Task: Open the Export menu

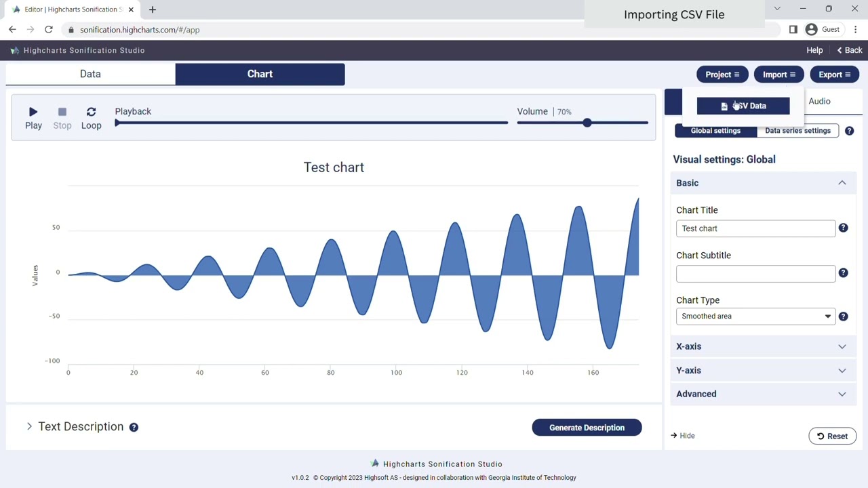Action: click(835, 75)
